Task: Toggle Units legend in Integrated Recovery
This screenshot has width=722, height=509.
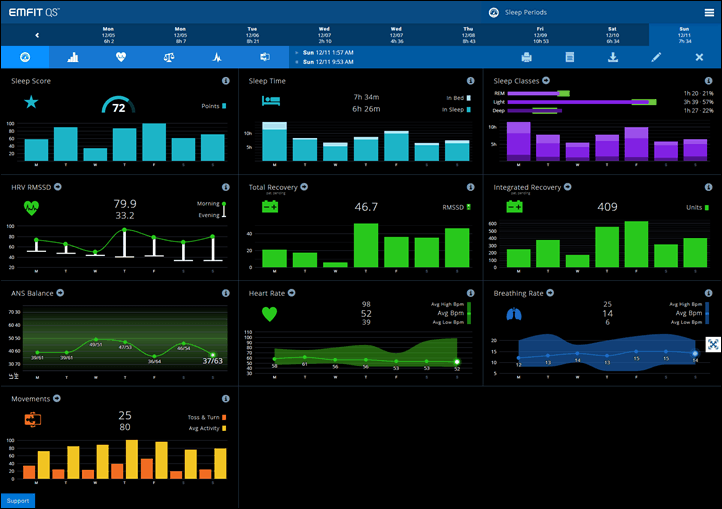Action: point(697,207)
